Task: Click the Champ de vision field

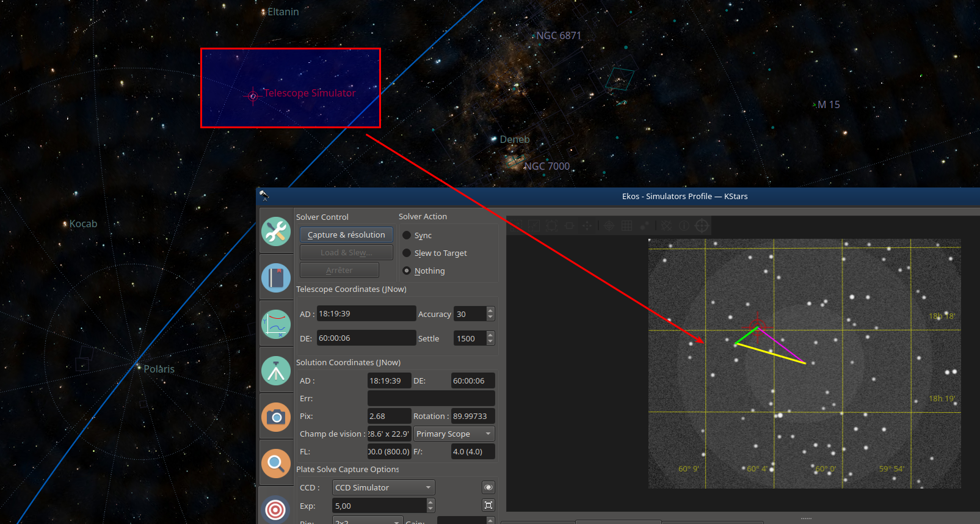Action: click(x=389, y=434)
